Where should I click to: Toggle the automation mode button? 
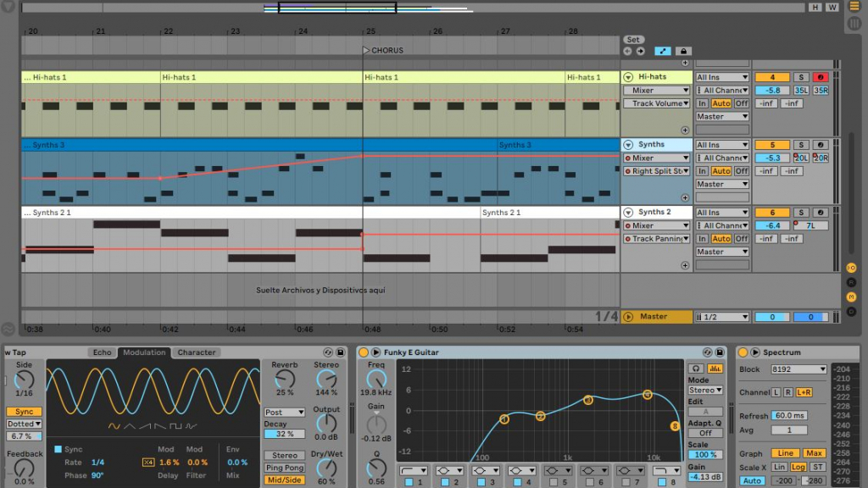point(663,51)
